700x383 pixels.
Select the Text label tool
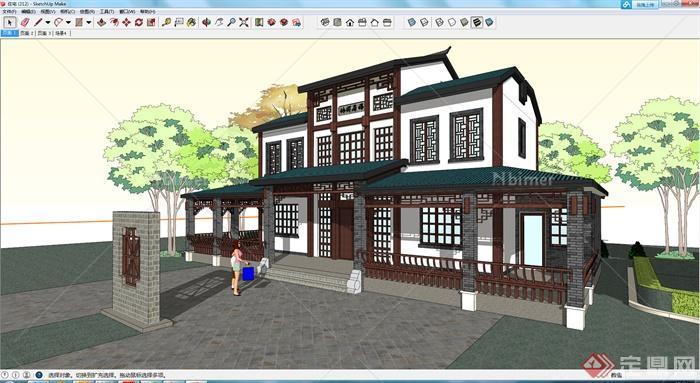tap(179, 22)
